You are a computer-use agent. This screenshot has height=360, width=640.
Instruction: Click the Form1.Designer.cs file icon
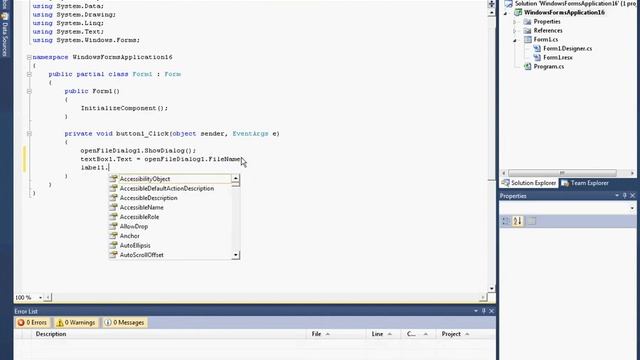537,49
